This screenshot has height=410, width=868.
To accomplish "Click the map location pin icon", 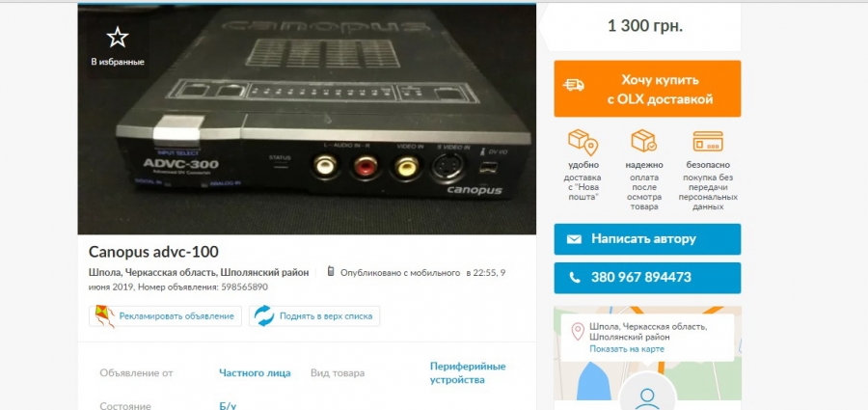I will click(578, 332).
